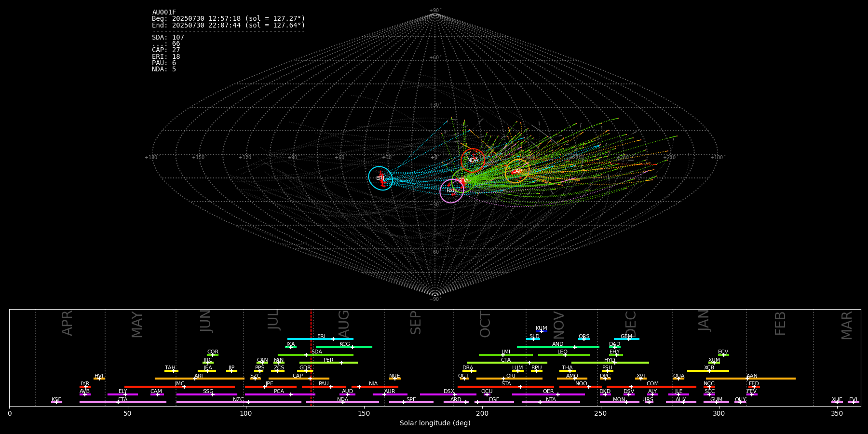Click the red NDA radiant circle on sky map
The image size is (868, 434).
[x=473, y=160]
